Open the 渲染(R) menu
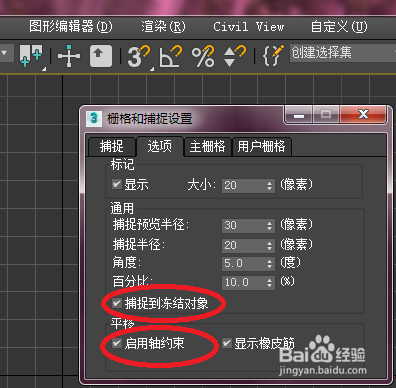 pyautogui.click(x=163, y=26)
